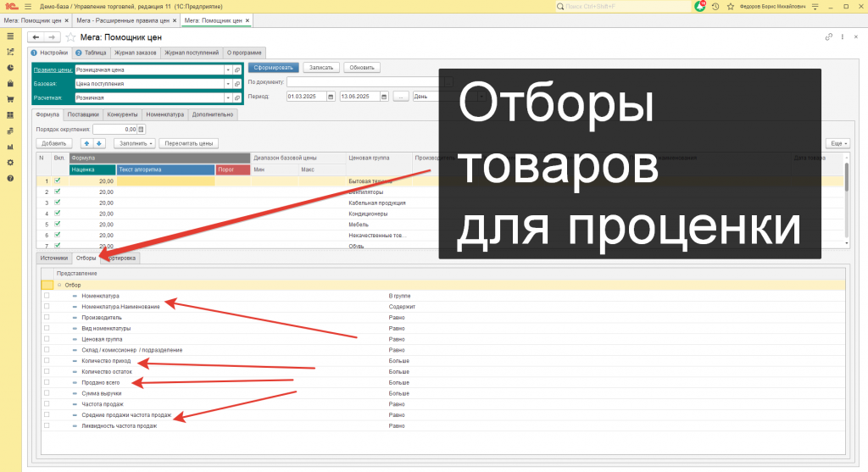Click the Сформировать button
The height and width of the screenshot is (472, 868).
tap(274, 68)
